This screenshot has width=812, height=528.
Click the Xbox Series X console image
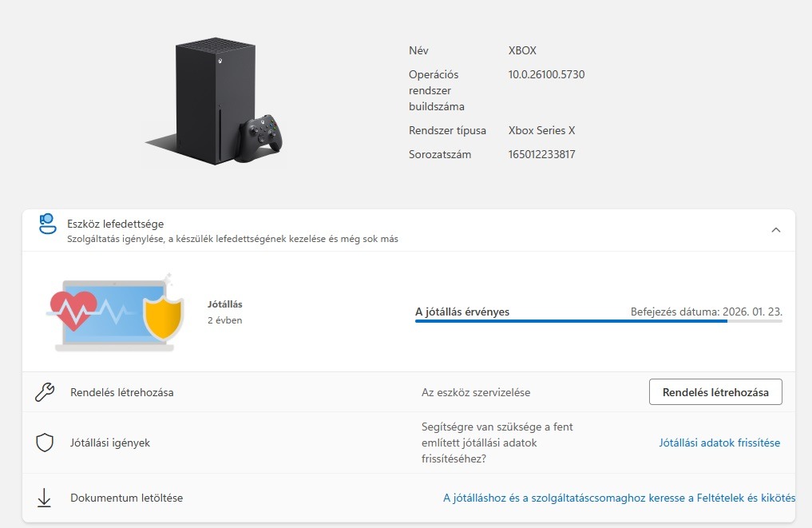pyautogui.click(x=215, y=102)
